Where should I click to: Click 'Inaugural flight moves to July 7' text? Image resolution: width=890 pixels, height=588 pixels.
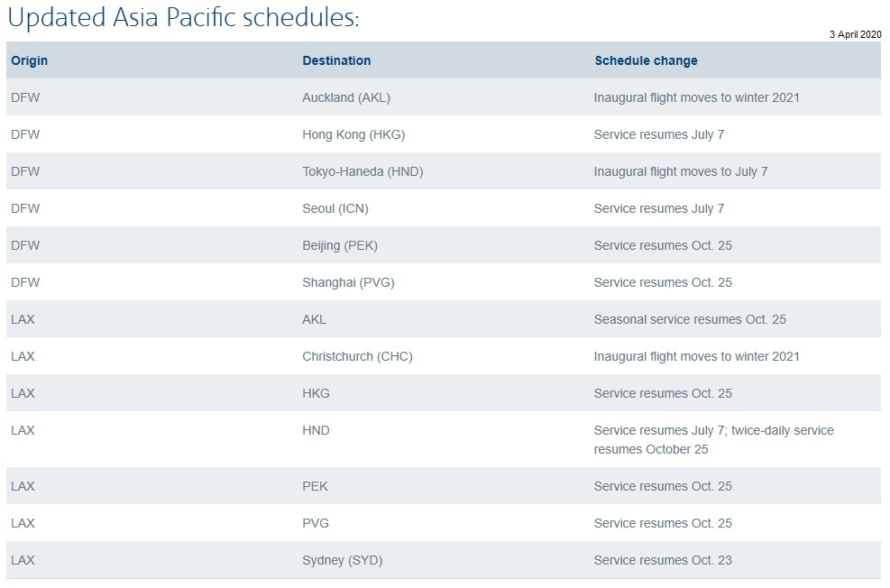click(x=681, y=171)
